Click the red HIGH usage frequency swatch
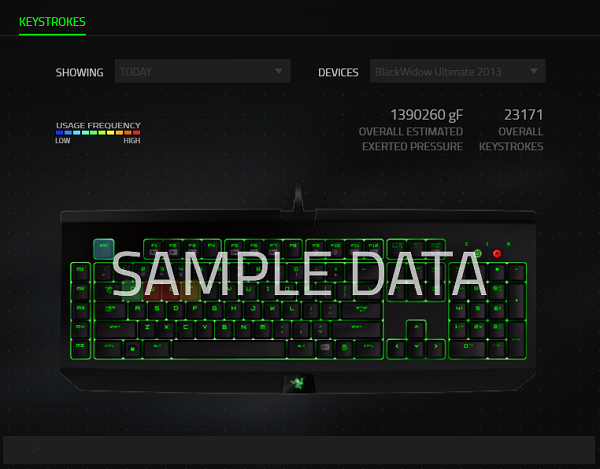 (136, 133)
